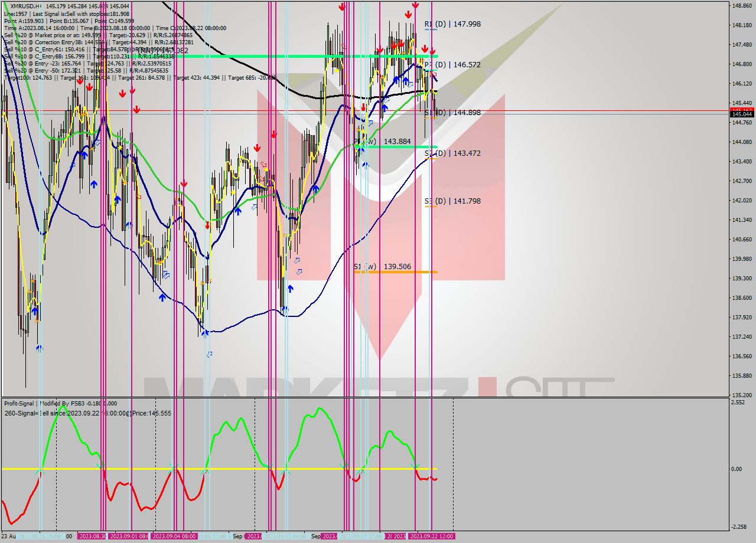This screenshot has height=543, width=756.
Task: Click the 2023.08.25 20:00 time label
Action: pyautogui.click(x=38, y=537)
